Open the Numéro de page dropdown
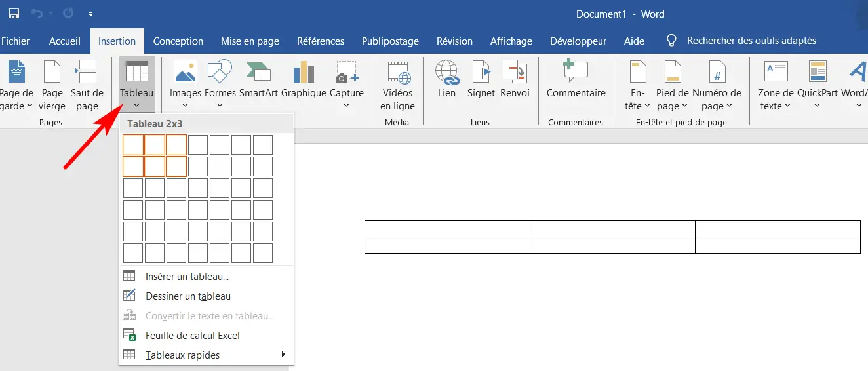Image resolution: width=868 pixels, height=371 pixels. 717,85
